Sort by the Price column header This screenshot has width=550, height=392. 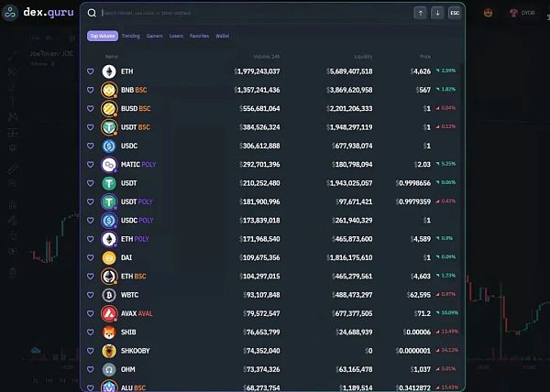(425, 57)
